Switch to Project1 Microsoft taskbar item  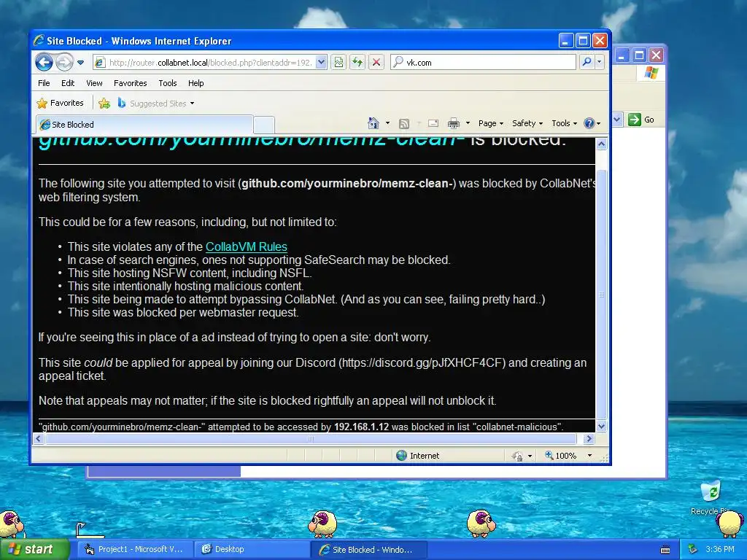[x=134, y=550]
